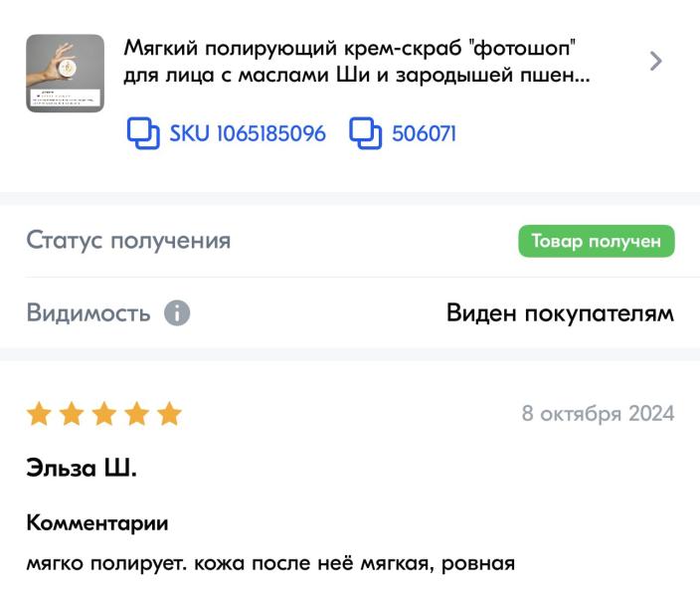Click the review comment text

pos(270,564)
